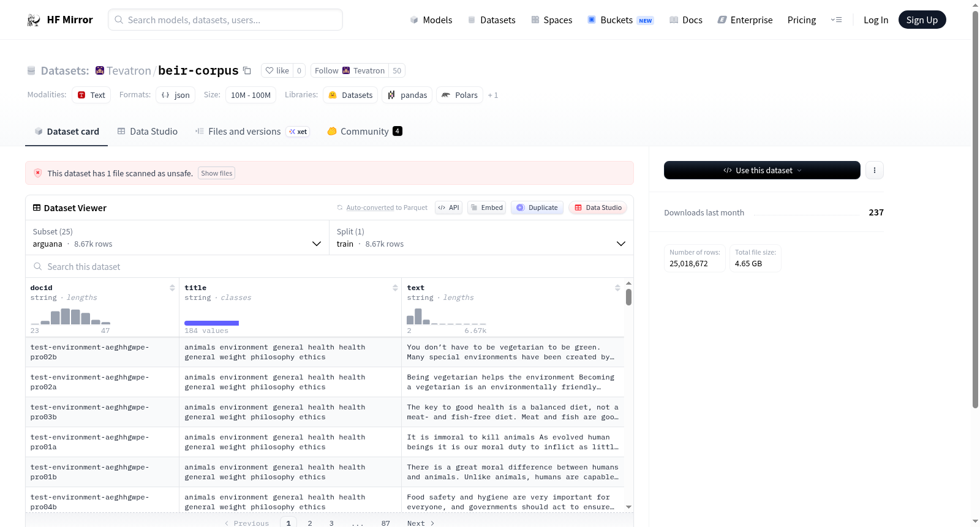Go to the Previous viewer page
The height and width of the screenshot is (527, 980).
pyautogui.click(x=246, y=523)
